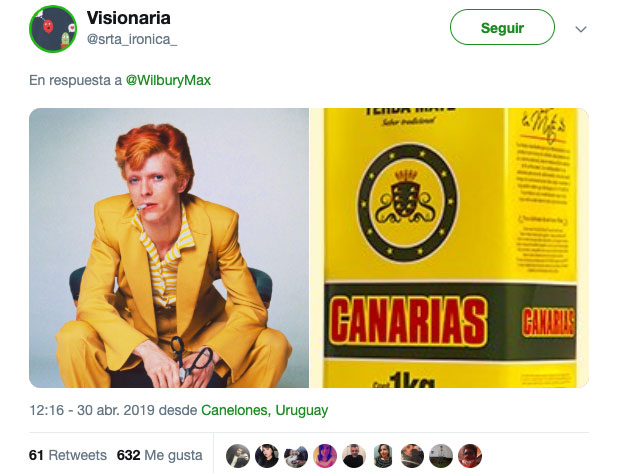The width and height of the screenshot is (617, 473).
Task: Expand the tweet options chevron menu
Action: tap(581, 29)
